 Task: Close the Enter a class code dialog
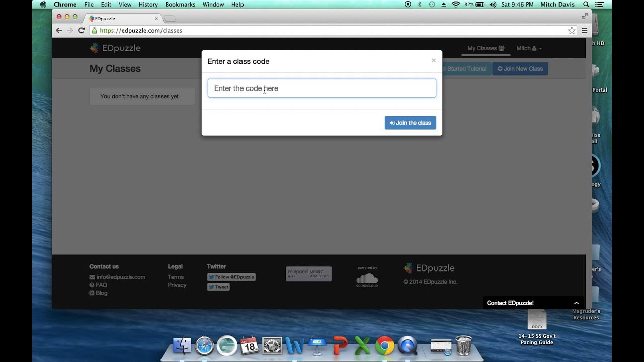coord(433,60)
